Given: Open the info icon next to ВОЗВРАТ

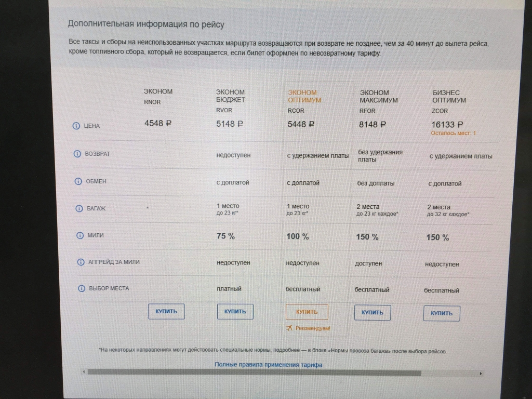Looking at the screenshot, I should 77,154.
